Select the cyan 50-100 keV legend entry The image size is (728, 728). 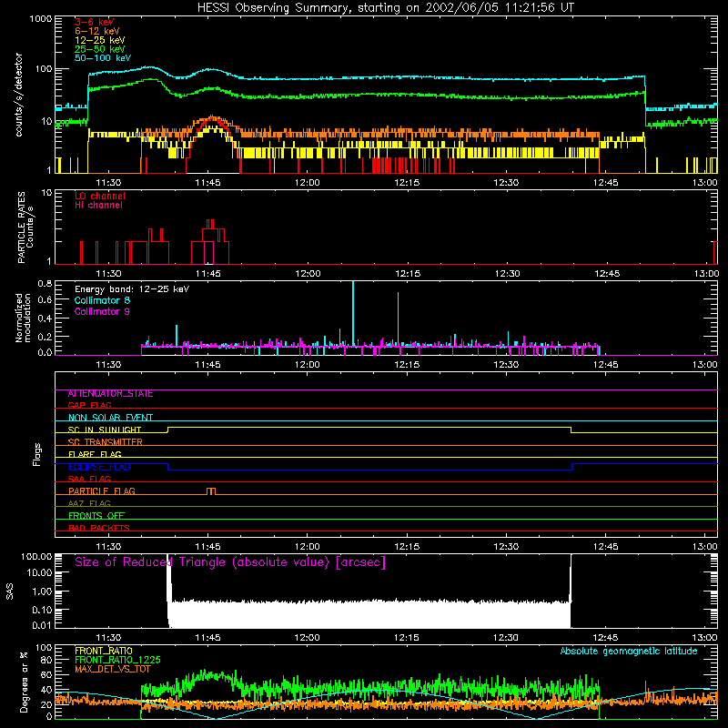103,58
